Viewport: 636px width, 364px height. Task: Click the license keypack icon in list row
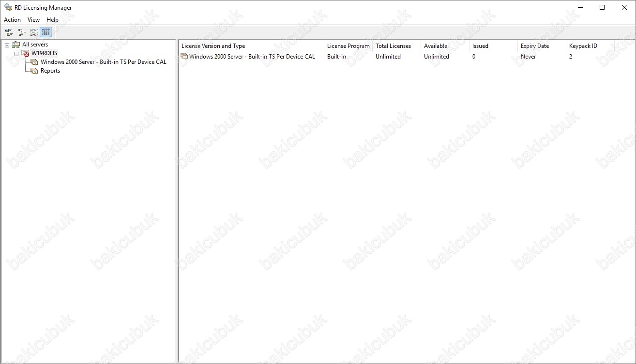[184, 57]
